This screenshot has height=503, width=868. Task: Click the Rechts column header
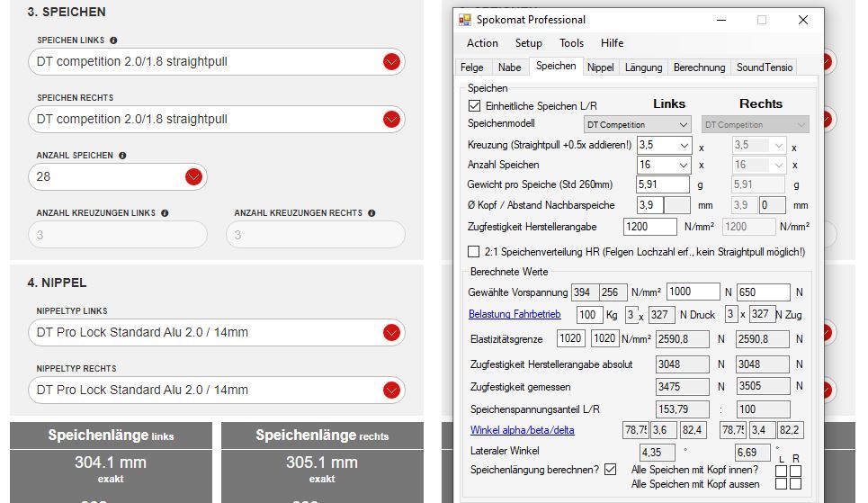[761, 103]
